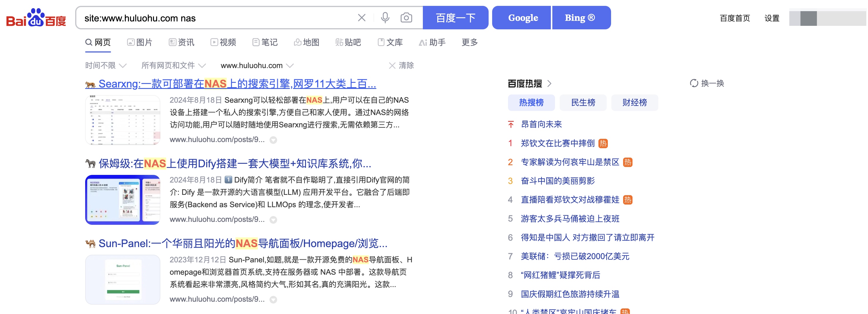
Task: Switch to the 文库 tab
Action: click(x=390, y=42)
